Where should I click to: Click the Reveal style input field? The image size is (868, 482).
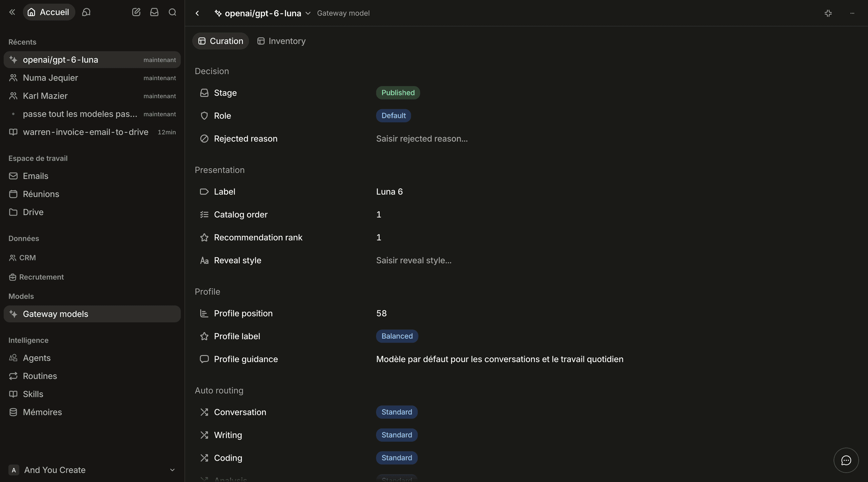click(414, 260)
